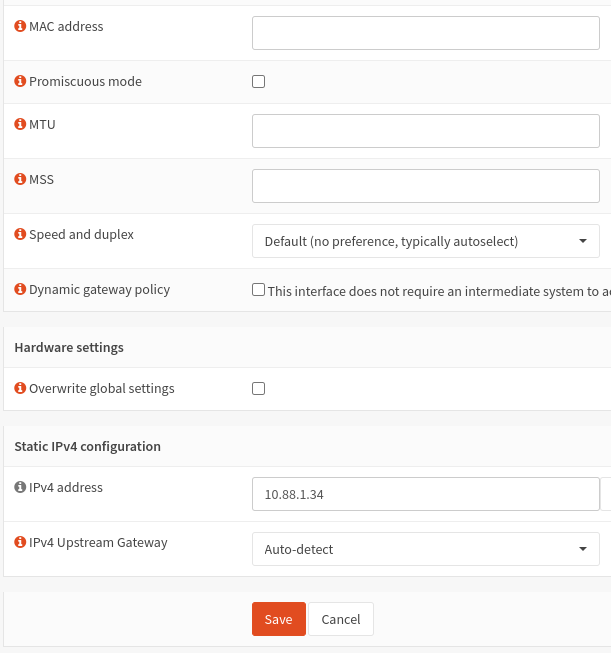The width and height of the screenshot is (611, 653).
Task: Click the 'This interface does not require' description text
Action: pos(439,292)
